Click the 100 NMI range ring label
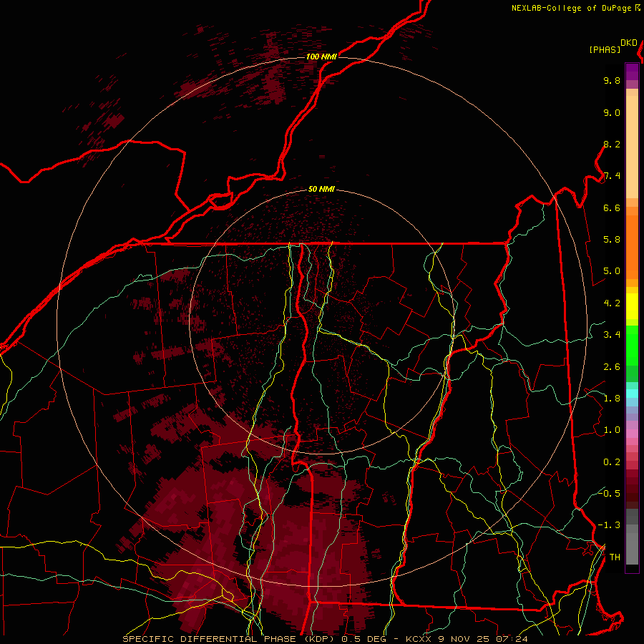The image size is (644, 644). click(321, 57)
